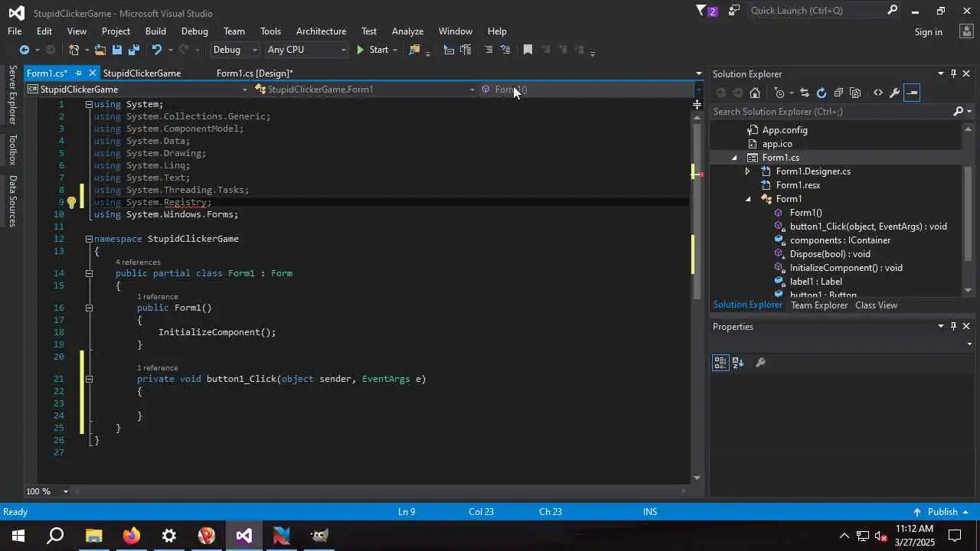Toggle auto-hide pin on the Properties panel
The height and width of the screenshot is (551, 980).
(953, 326)
